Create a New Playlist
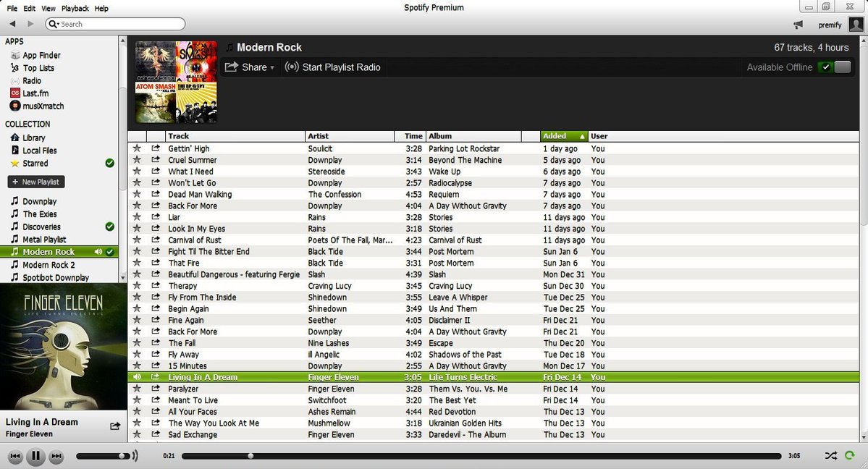Screen dimensions: 868x469 pyautogui.click(x=36, y=182)
